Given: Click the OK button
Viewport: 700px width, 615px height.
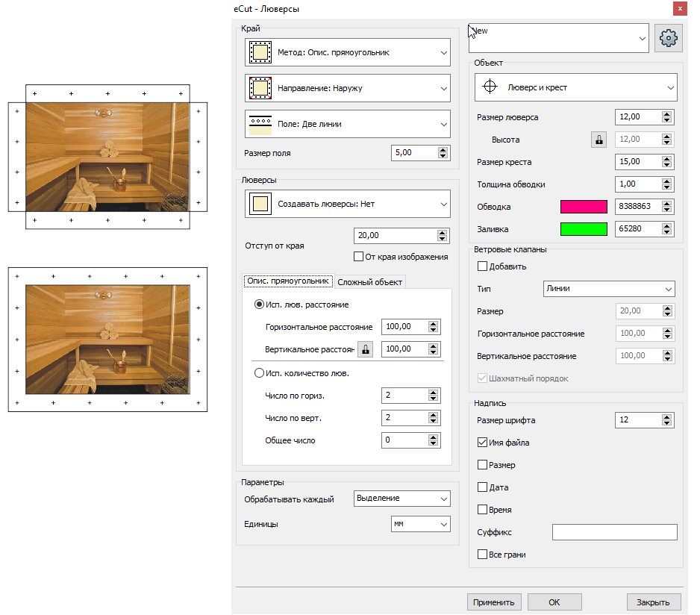Looking at the screenshot, I should pyautogui.click(x=554, y=602).
